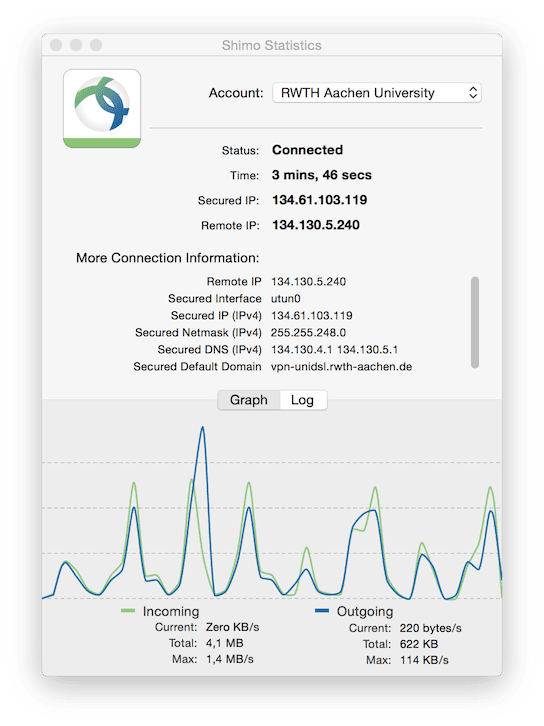Open the Account dropdown RWTH Aachen University
The image size is (544, 726).
[376, 93]
